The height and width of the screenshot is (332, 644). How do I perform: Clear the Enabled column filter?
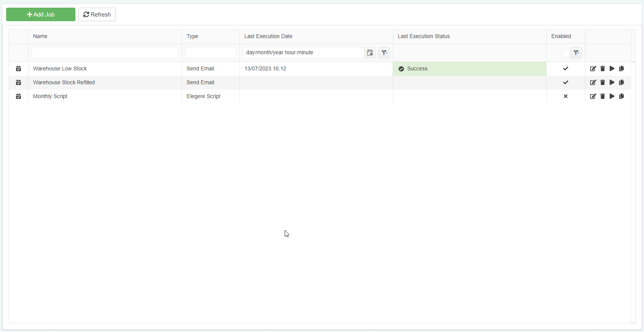click(x=576, y=53)
